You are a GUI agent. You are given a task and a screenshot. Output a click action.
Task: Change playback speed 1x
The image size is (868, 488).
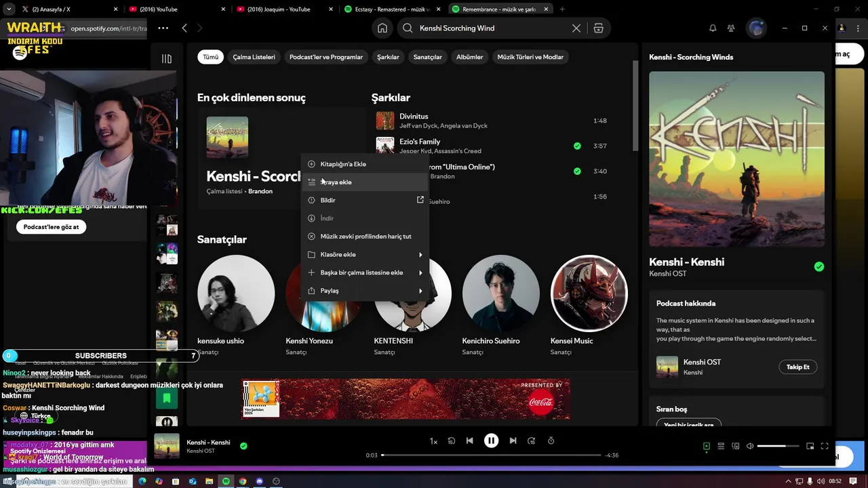433,441
